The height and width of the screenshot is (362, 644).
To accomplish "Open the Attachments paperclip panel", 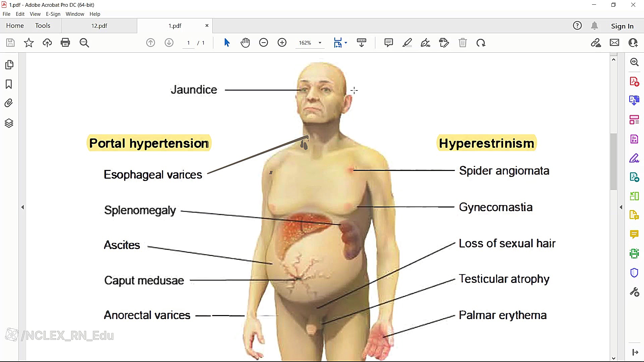I will pos(9,103).
